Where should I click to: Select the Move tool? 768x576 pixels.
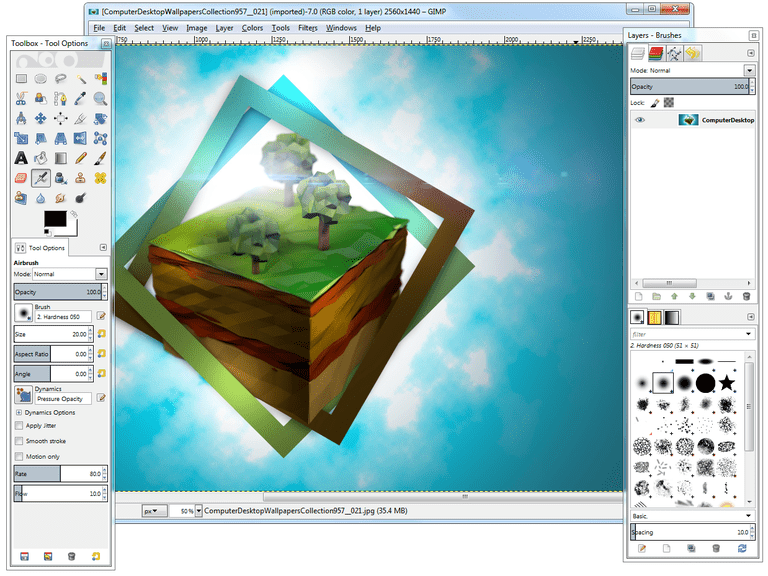pos(41,119)
